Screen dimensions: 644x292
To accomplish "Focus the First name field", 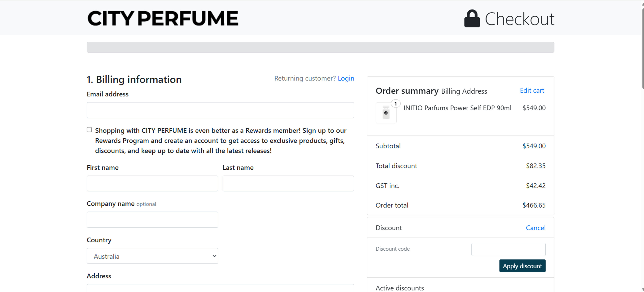I will (x=152, y=184).
